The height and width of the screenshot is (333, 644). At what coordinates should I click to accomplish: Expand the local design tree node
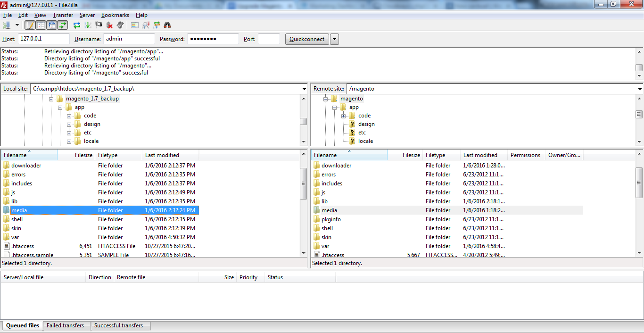(69, 125)
